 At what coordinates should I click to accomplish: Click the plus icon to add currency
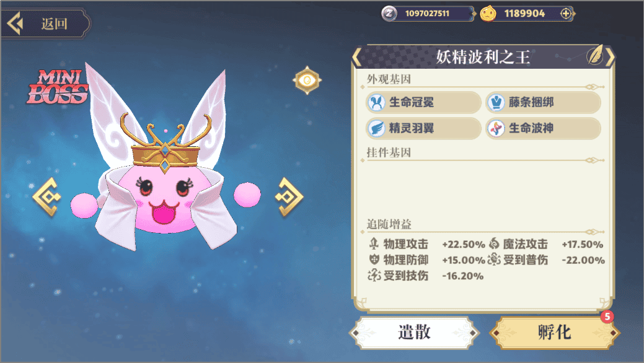click(566, 14)
